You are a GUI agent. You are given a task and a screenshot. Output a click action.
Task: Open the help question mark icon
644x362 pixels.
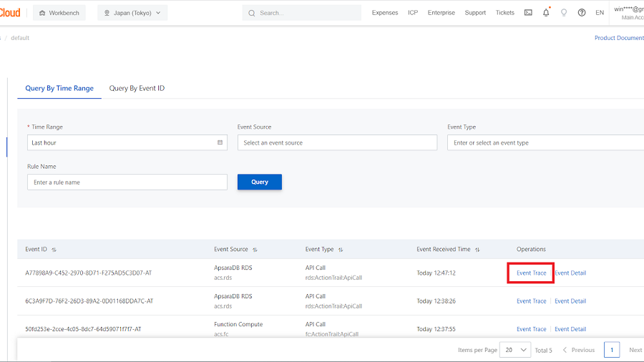tap(582, 12)
